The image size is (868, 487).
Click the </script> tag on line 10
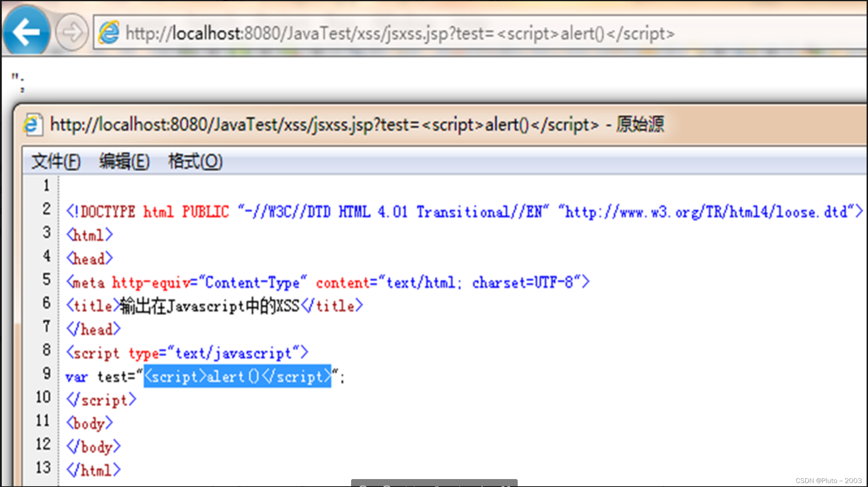(x=102, y=400)
